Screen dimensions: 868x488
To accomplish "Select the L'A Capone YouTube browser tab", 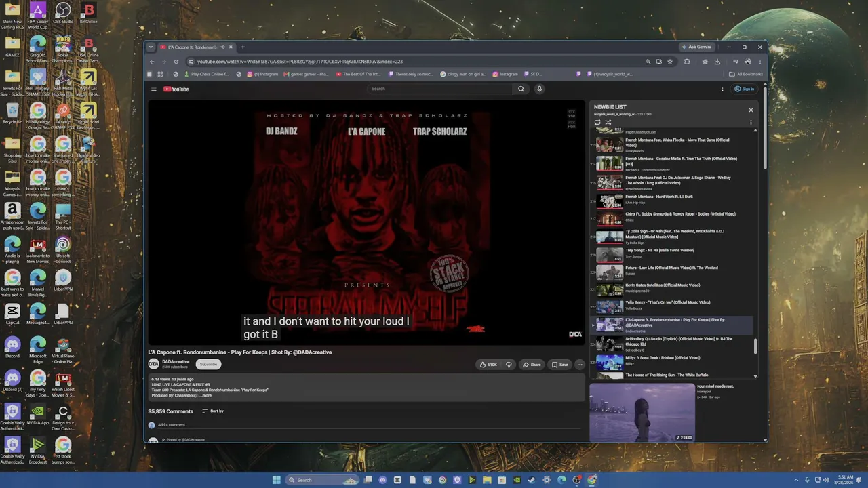I will coord(197,47).
